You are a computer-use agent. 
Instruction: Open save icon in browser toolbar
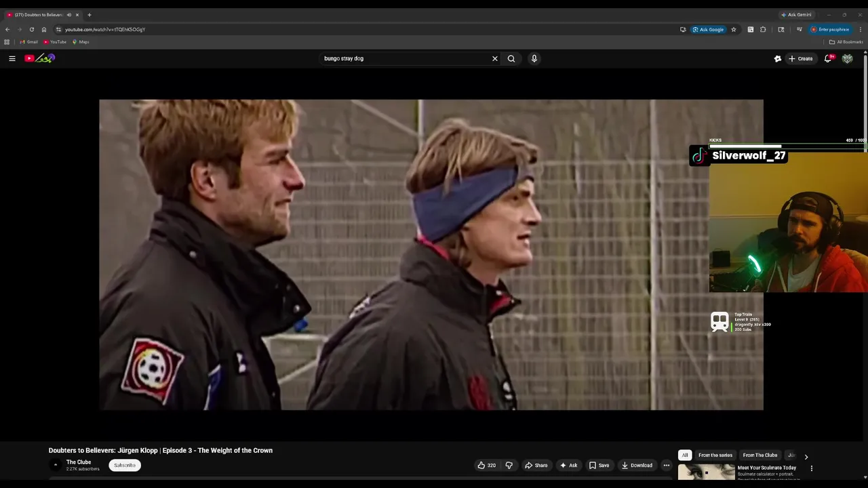pos(750,29)
